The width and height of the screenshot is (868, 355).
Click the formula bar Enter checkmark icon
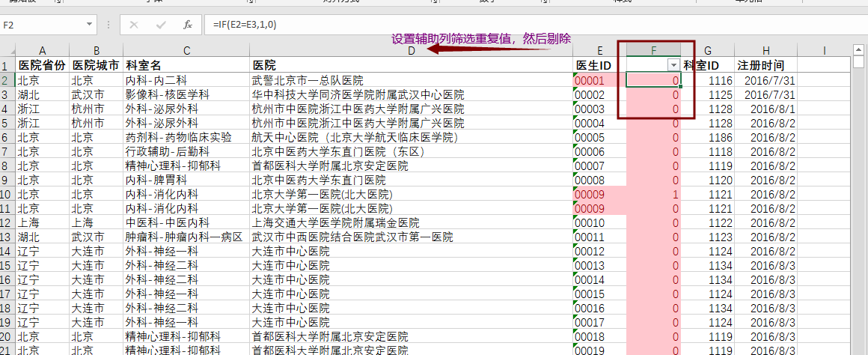click(x=161, y=25)
